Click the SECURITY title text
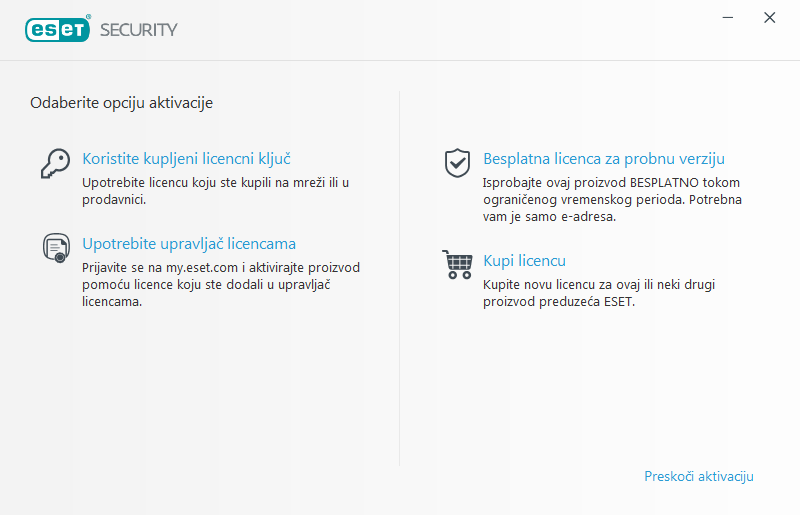This screenshot has height=515, width=800. click(x=139, y=29)
